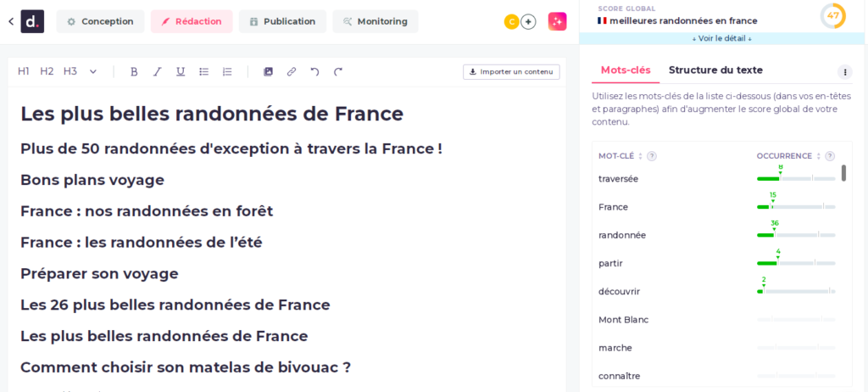
Task: Insert an image into the content
Action: (268, 72)
